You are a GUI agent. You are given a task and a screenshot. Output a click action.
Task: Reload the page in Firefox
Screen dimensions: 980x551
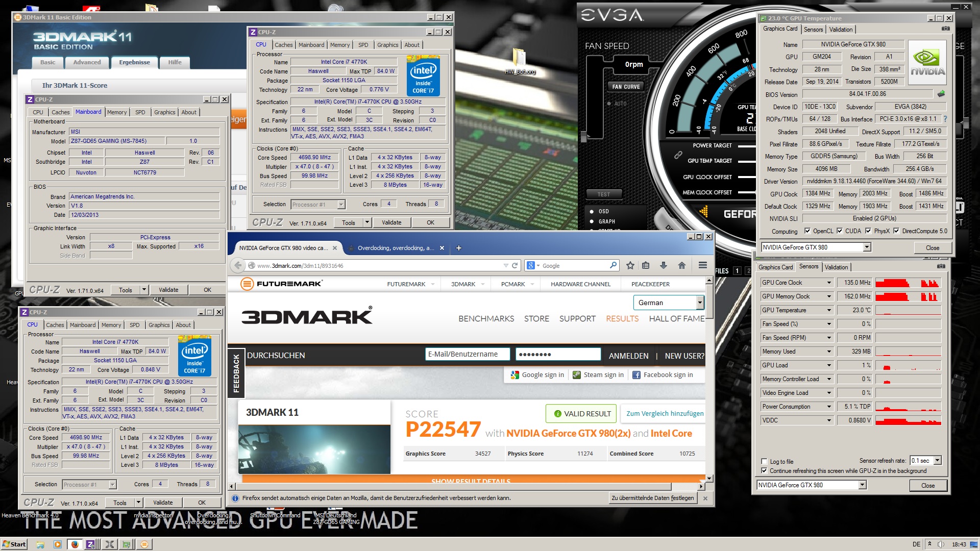tap(515, 265)
